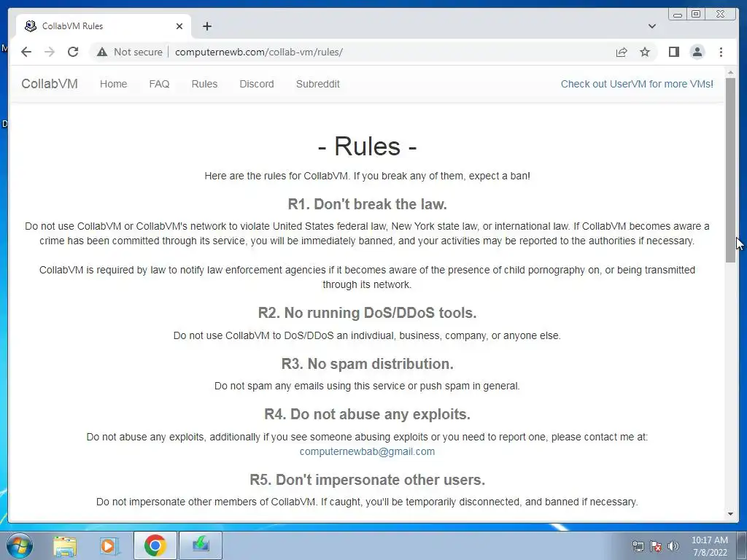Click 'Do not impersonate other members' text
Screen dimensions: 747x560
(367, 502)
